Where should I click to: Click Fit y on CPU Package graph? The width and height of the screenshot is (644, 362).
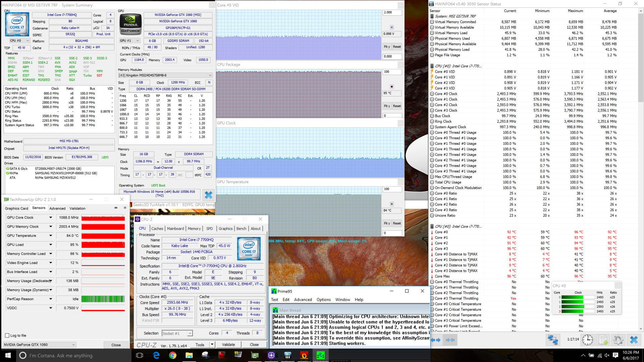click(x=387, y=106)
